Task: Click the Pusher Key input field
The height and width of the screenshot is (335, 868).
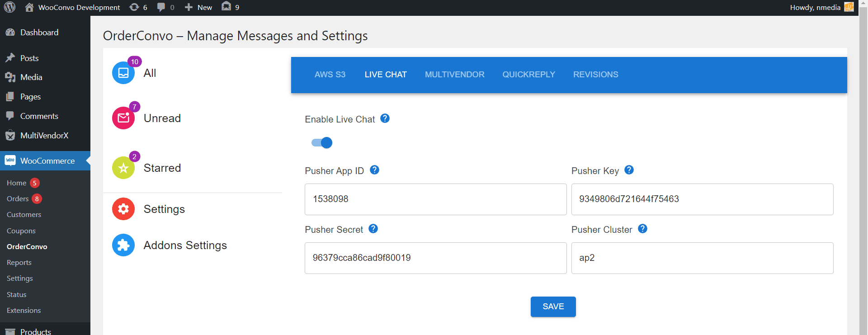Action: point(703,199)
